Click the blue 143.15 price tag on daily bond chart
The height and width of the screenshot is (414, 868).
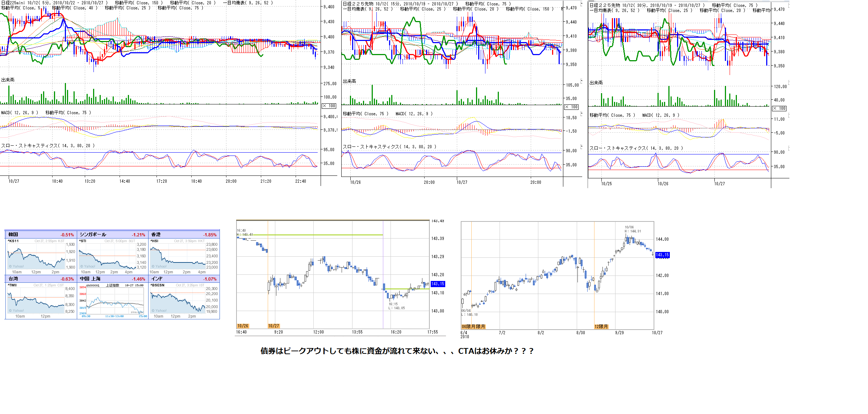click(662, 255)
